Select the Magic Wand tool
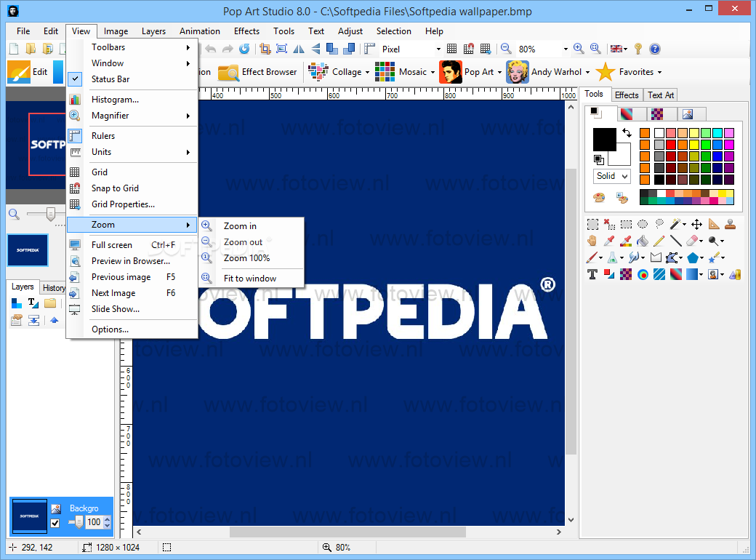 pyautogui.click(x=675, y=224)
